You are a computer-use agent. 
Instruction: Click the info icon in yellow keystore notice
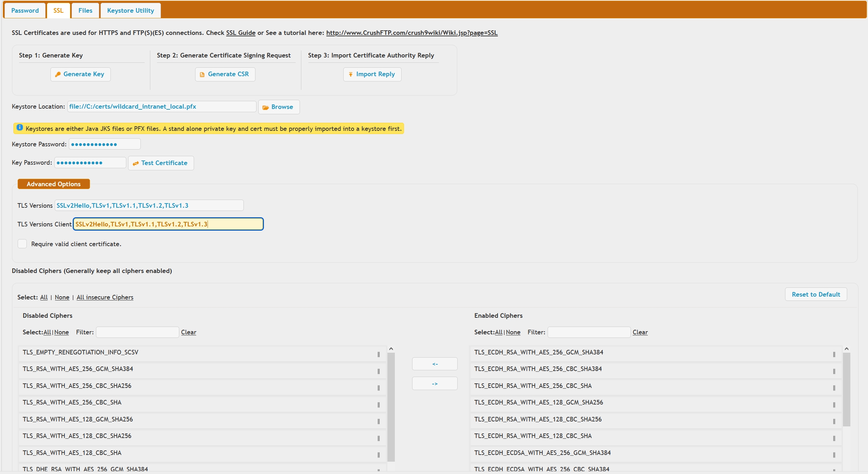20,128
